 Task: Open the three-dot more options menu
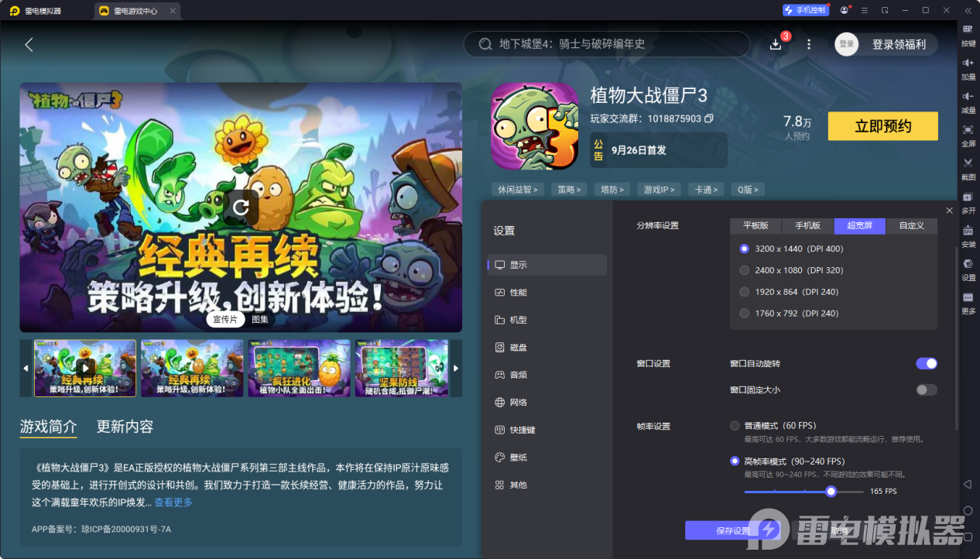coord(809,44)
